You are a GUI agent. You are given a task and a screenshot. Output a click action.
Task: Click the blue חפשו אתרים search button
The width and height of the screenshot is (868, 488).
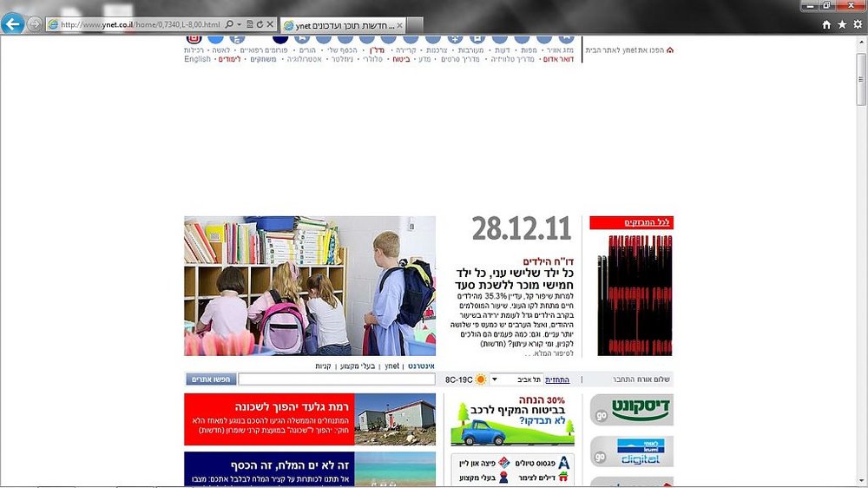pos(210,379)
